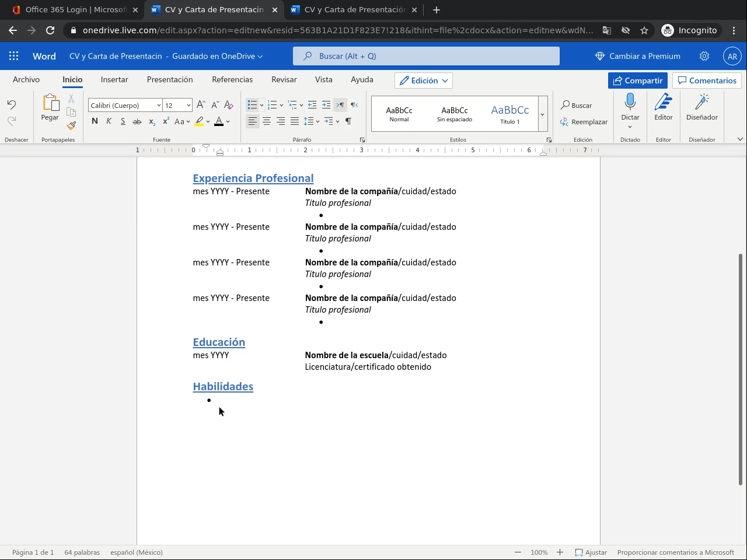
Task: Open the app launcher grid icon
Action: [x=14, y=56]
